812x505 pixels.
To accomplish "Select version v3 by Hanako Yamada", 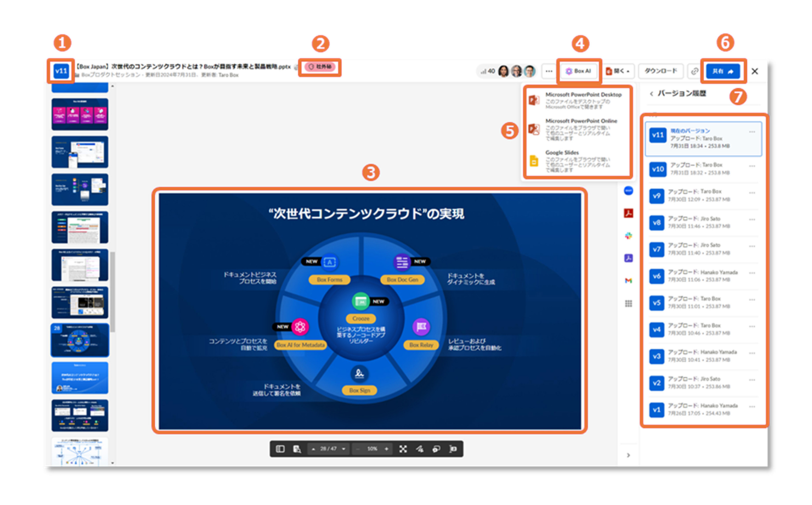I will click(704, 356).
